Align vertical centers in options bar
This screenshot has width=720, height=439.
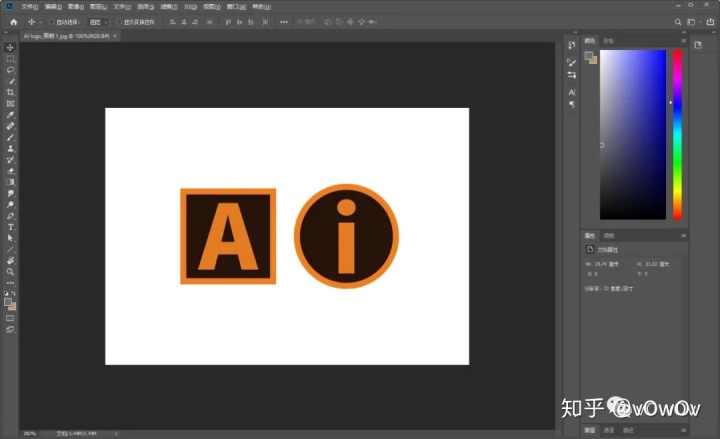pos(239,22)
